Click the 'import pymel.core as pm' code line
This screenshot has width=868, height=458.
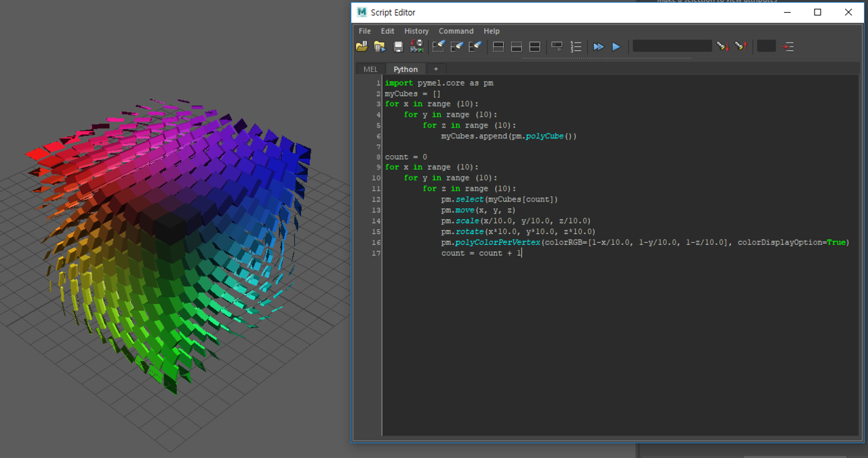pyautogui.click(x=439, y=83)
